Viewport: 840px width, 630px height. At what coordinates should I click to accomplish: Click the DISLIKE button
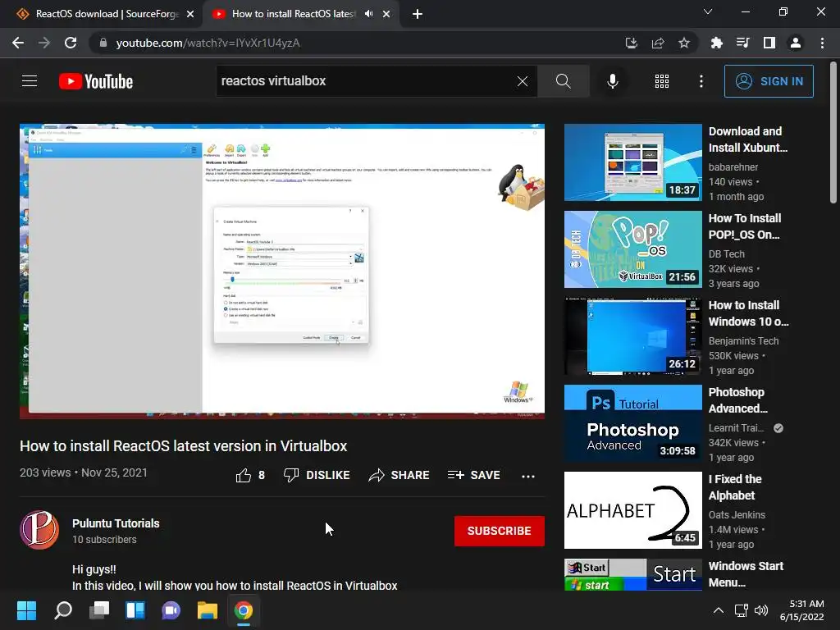317,475
